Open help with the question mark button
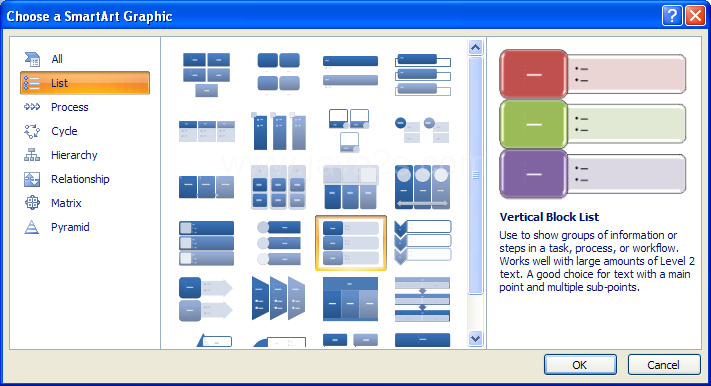Viewport: 711px width, 386px height. pyautogui.click(x=672, y=16)
